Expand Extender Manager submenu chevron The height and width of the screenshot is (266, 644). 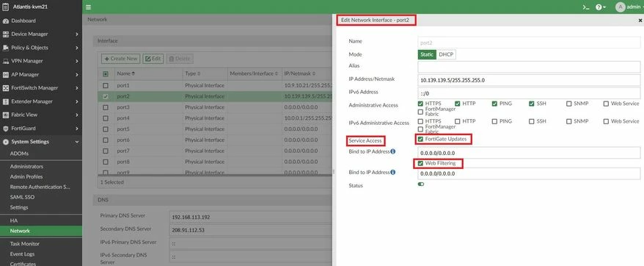[77, 101]
